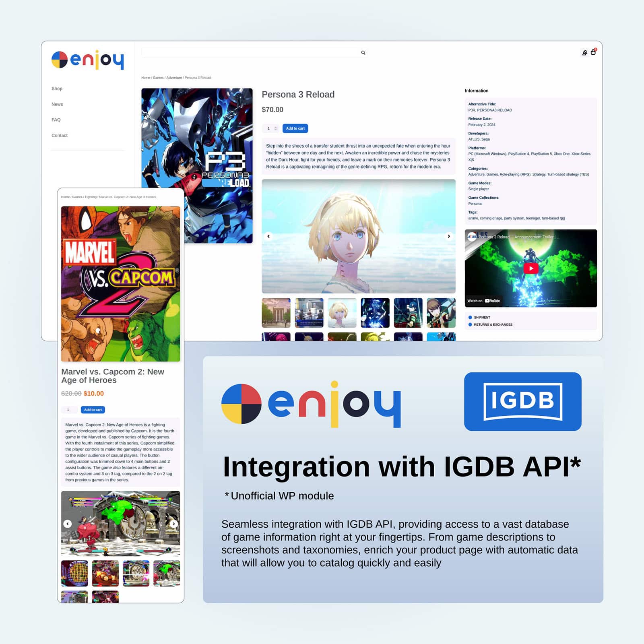Screen dimensions: 644x644
Task: Play the Persona 3 Reload YouTube trailer
Action: click(x=531, y=268)
